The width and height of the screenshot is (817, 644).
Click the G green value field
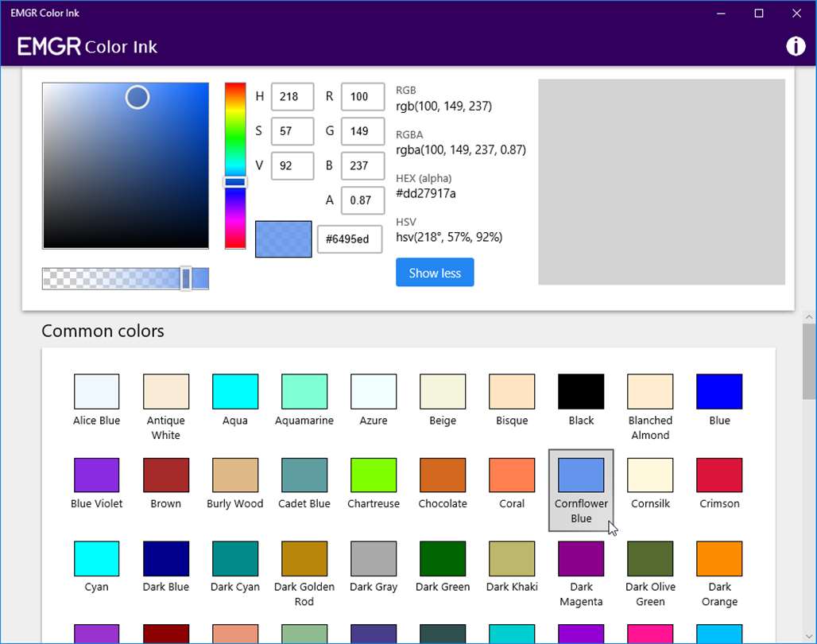pyautogui.click(x=362, y=131)
